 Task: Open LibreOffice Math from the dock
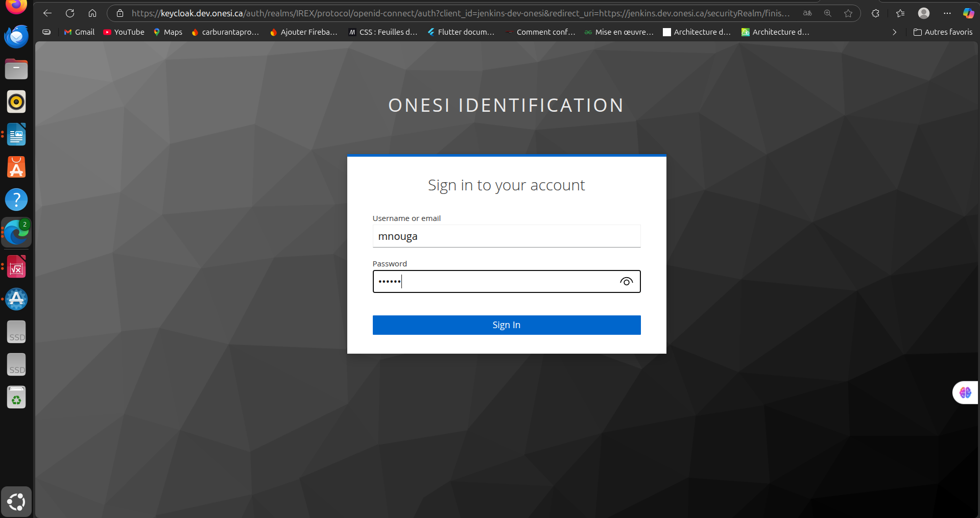pyautogui.click(x=16, y=267)
